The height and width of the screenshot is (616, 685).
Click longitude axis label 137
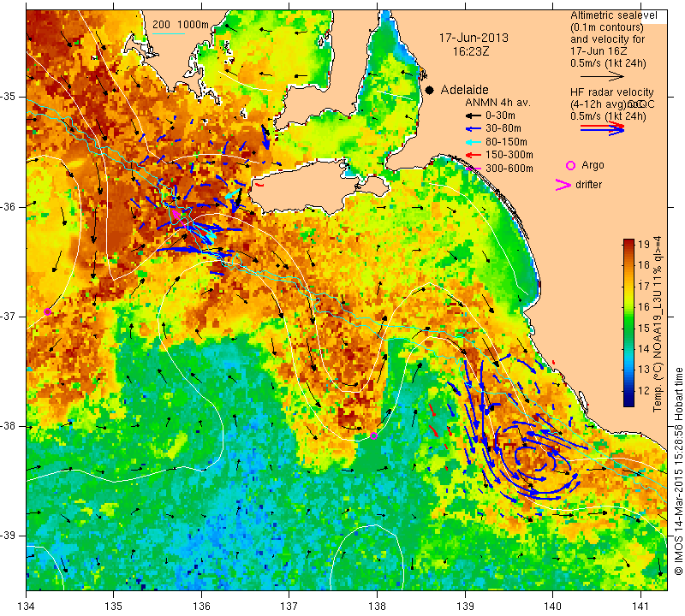coord(289,607)
